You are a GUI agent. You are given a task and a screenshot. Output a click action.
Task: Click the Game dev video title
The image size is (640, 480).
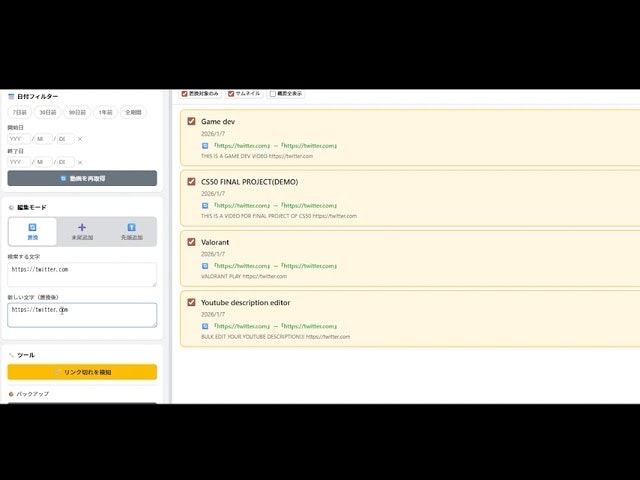pyautogui.click(x=218, y=122)
